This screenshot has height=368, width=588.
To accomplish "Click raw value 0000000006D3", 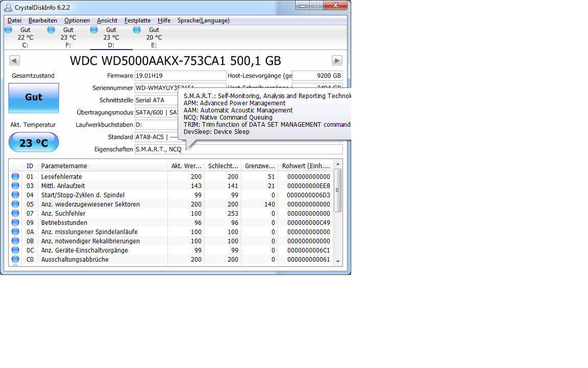I will pos(309,195).
